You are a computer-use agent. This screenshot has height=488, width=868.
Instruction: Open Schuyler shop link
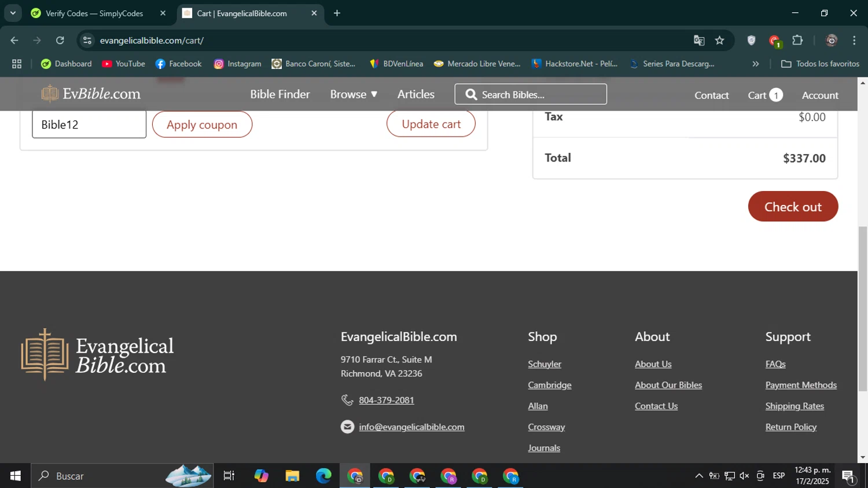click(x=545, y=364)
